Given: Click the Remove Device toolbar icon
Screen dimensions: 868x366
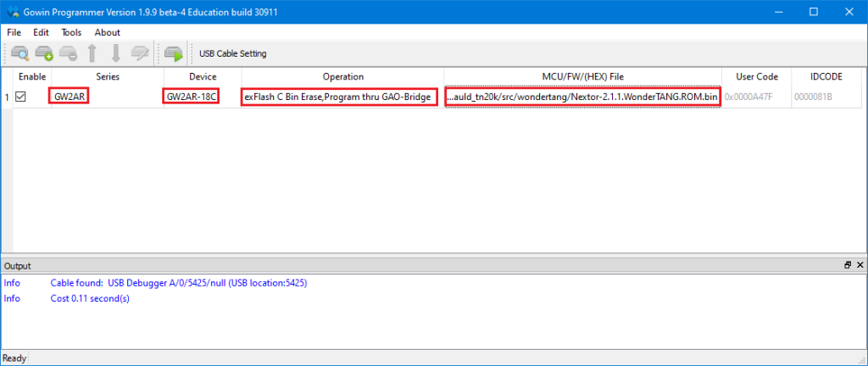Looking at the screenshot, I should 68,53.
